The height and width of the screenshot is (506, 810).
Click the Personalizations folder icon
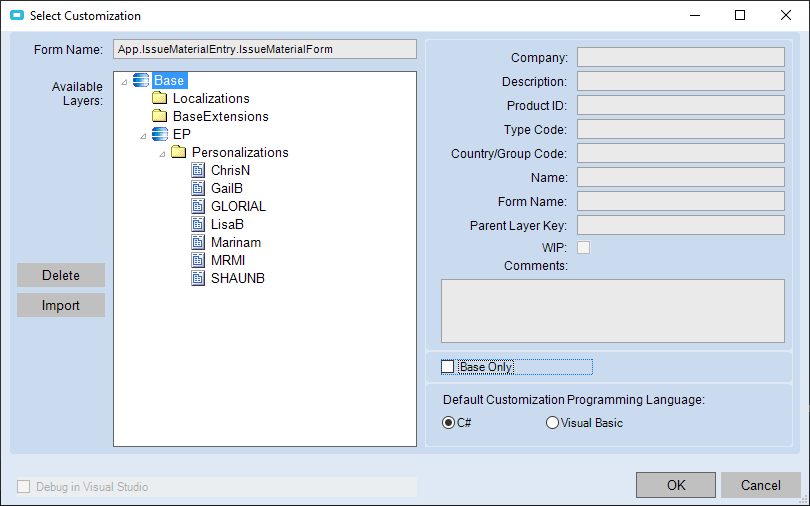tap(179, 153)
